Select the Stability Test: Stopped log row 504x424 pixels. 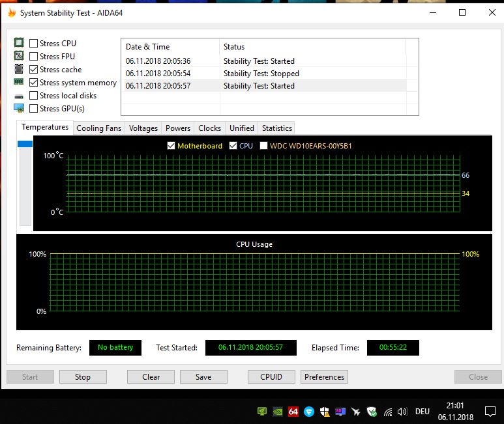pyautogui.click(x=263, y=74)
